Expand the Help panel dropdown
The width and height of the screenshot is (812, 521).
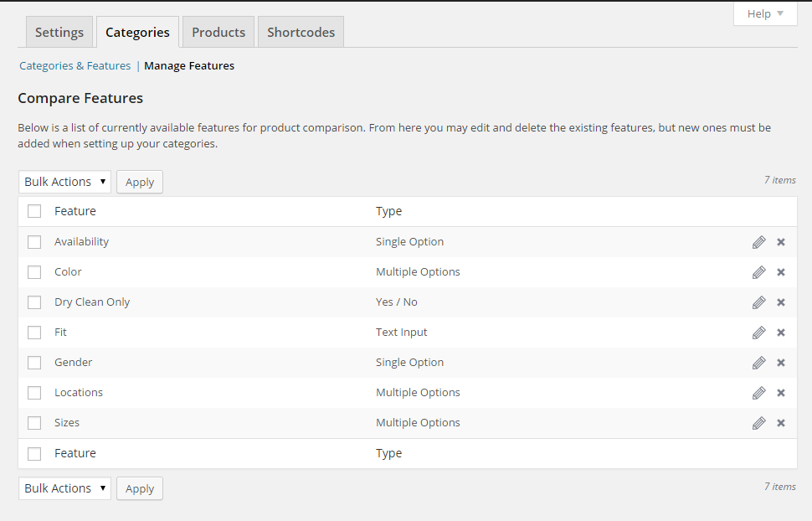pyautogui.click(x=765, y=14)
